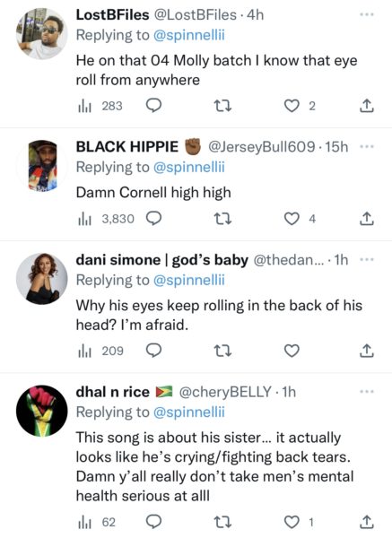Open dhal n rice display name

point(113,392)
